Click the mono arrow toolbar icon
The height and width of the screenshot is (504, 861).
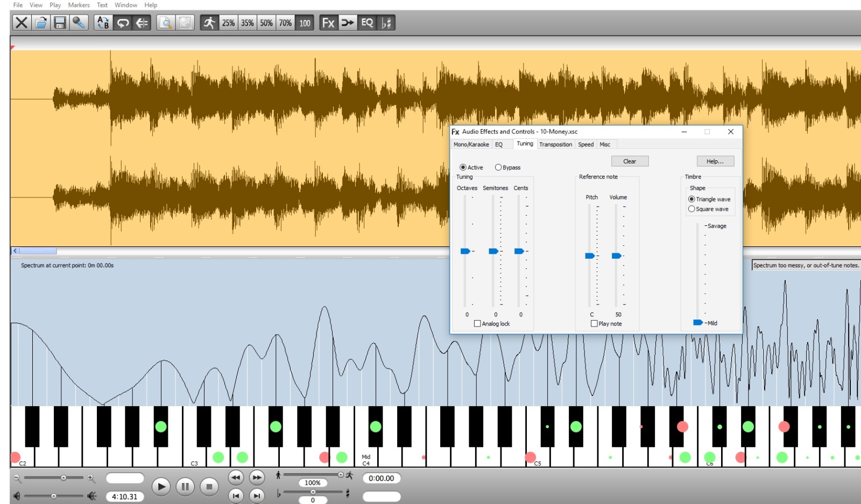348,23
